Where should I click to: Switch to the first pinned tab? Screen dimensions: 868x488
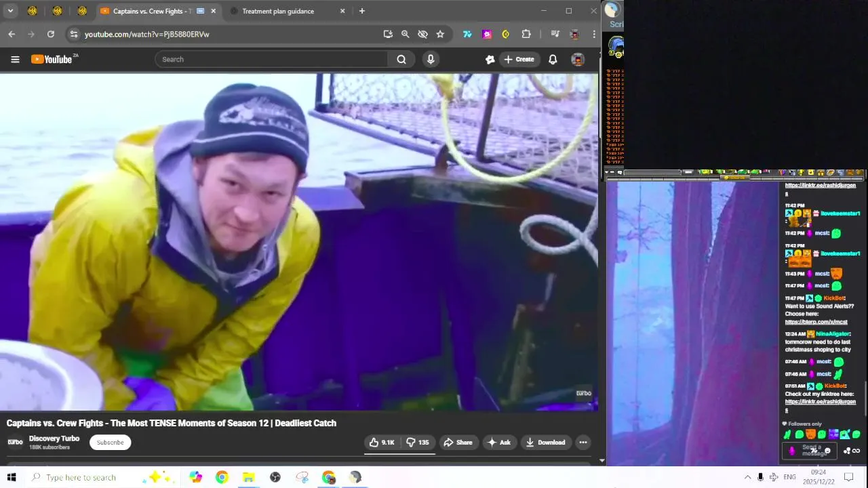coord(32,11)
